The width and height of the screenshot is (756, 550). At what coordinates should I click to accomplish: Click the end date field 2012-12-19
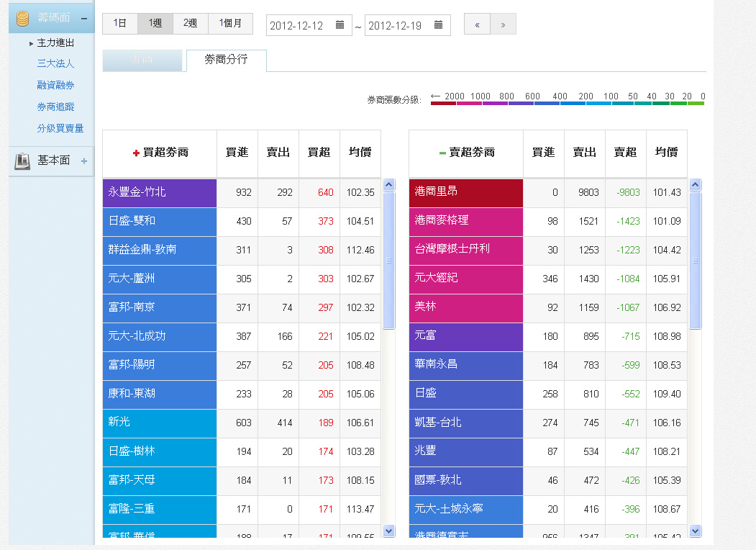(407, 25)
